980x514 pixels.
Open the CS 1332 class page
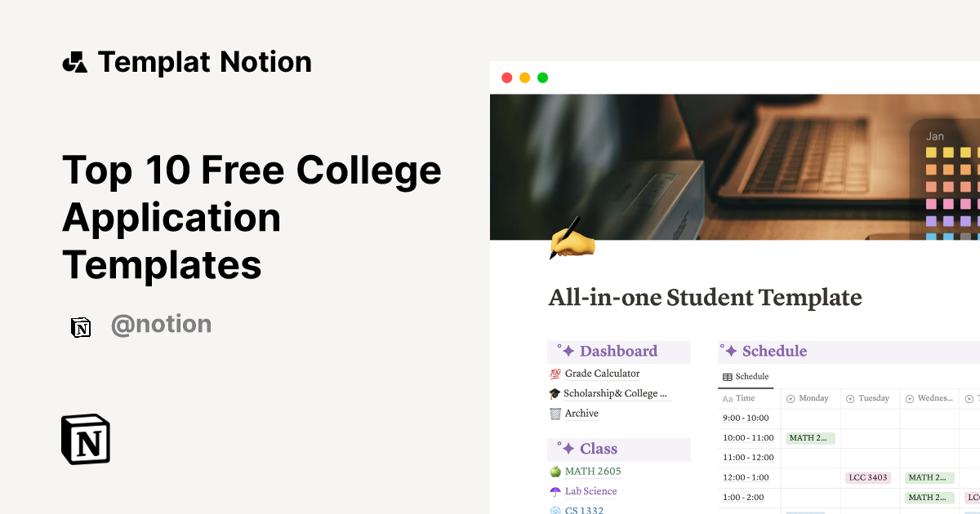click(583, 509)
